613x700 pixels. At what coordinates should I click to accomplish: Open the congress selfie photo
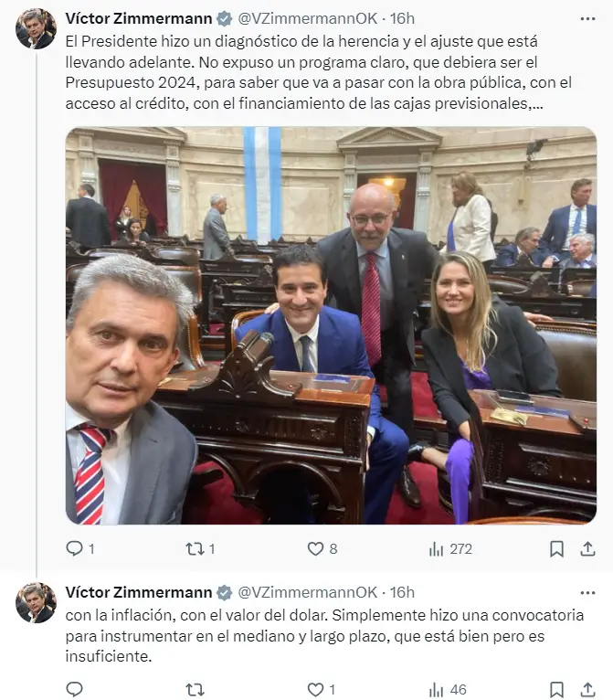click(331, 325)
